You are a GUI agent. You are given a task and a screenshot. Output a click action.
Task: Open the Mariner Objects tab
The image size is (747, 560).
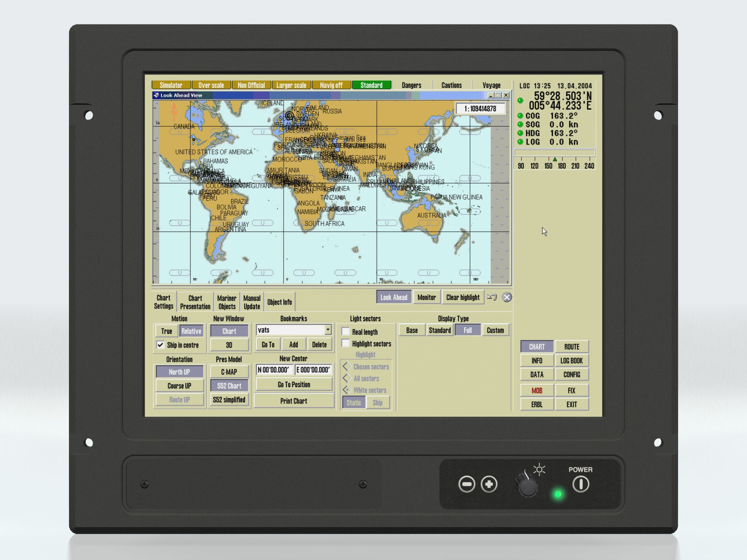tap(227, 302)
